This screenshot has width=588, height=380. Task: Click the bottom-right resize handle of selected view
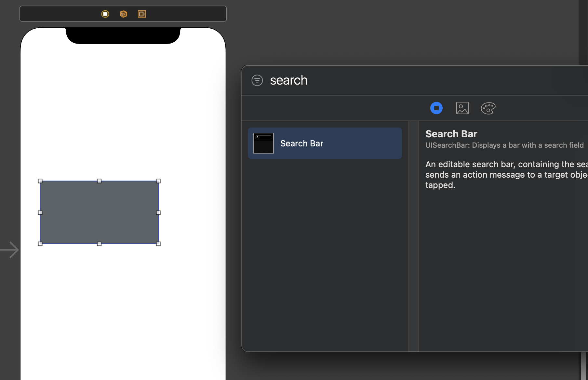pyautogui.click(x=158, y=244)
